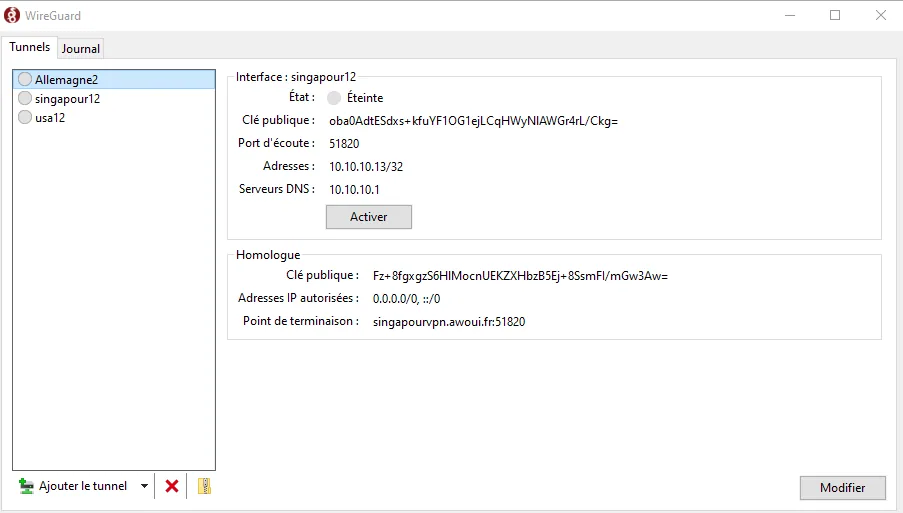The height and width of the screenshot is (513, 903).
Task: Click the singapour12 status circle icon
Action: point(25,98)
